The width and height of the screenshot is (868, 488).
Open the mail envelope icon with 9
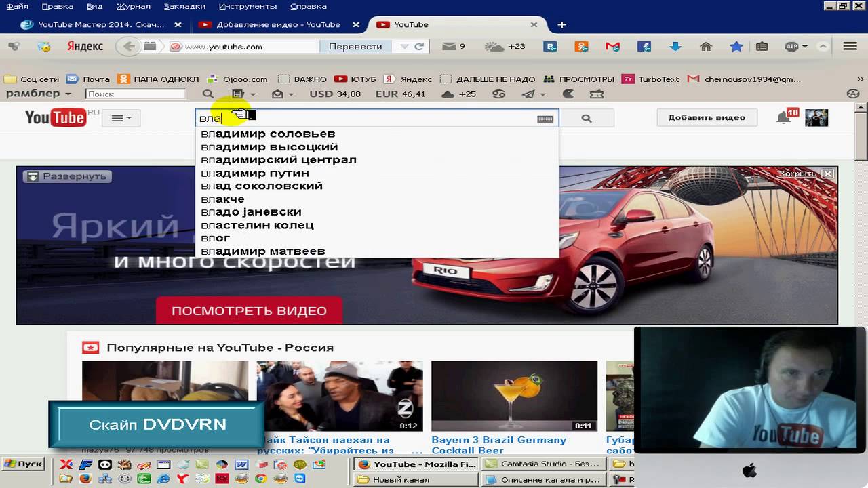coord(453,47)
